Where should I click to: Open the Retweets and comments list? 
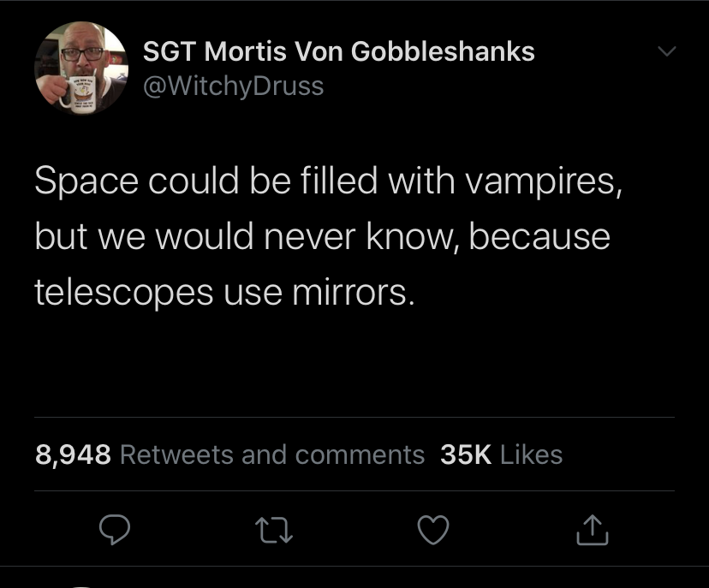pyautogui.click(x=272, y=454)
